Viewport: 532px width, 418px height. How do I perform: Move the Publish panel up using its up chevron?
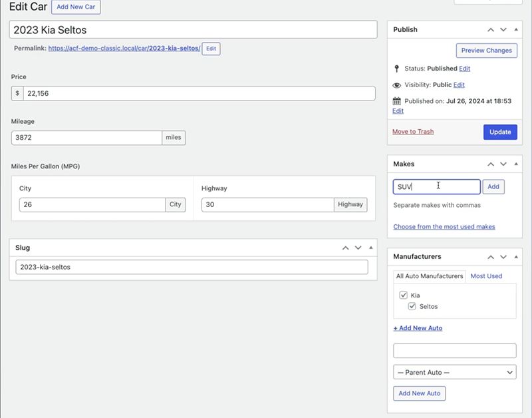(x=491, y=29)
